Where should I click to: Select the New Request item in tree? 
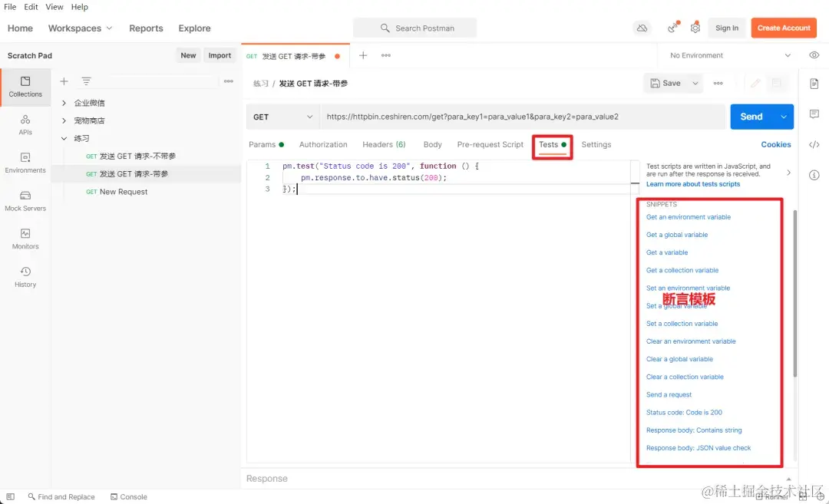tap(124, 192)
